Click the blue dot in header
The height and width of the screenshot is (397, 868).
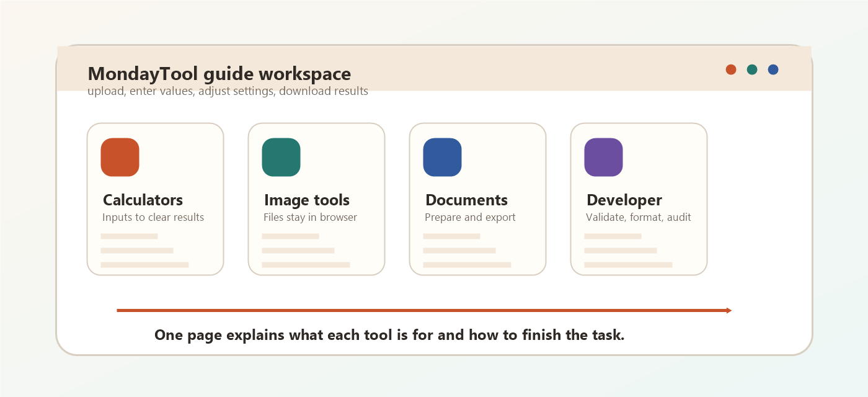pyautogui.click(x=773, y=69)
